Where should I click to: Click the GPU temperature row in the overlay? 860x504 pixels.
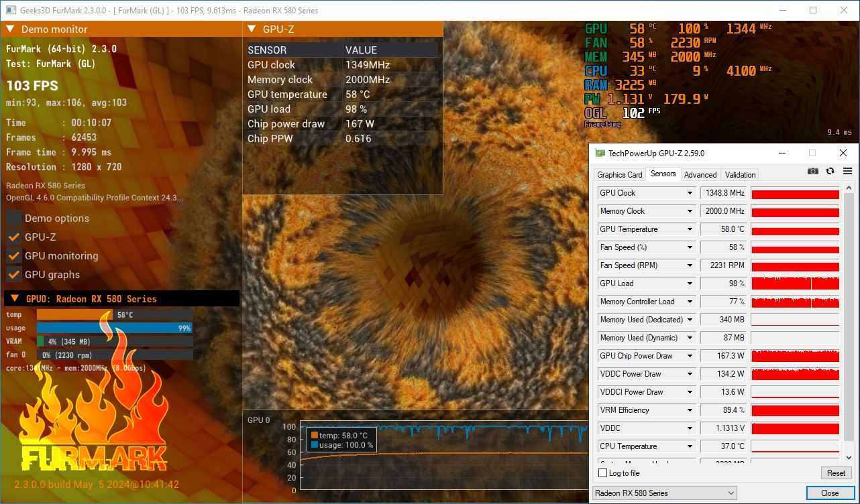click(x=342, y=94)
